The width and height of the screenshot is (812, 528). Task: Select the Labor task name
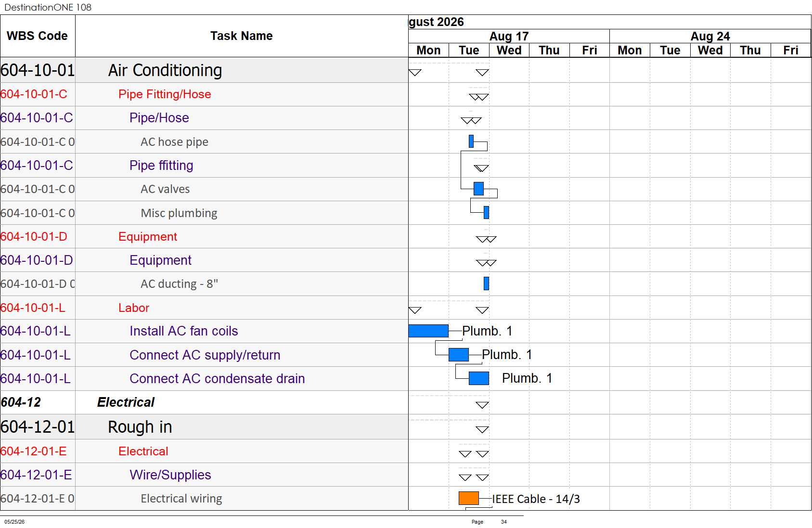pyautogui.click(x=134, y=308)
